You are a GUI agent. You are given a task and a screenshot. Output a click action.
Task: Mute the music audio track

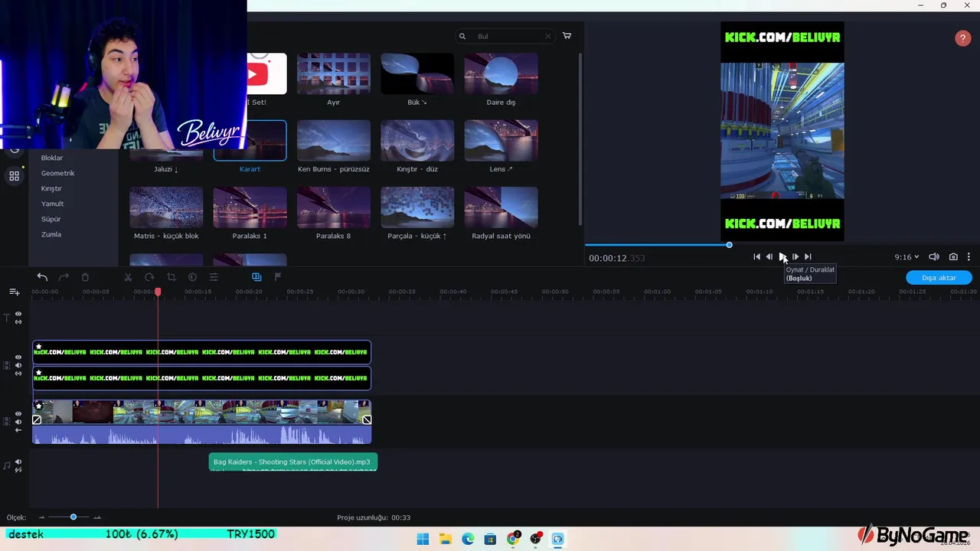point(18,461)
